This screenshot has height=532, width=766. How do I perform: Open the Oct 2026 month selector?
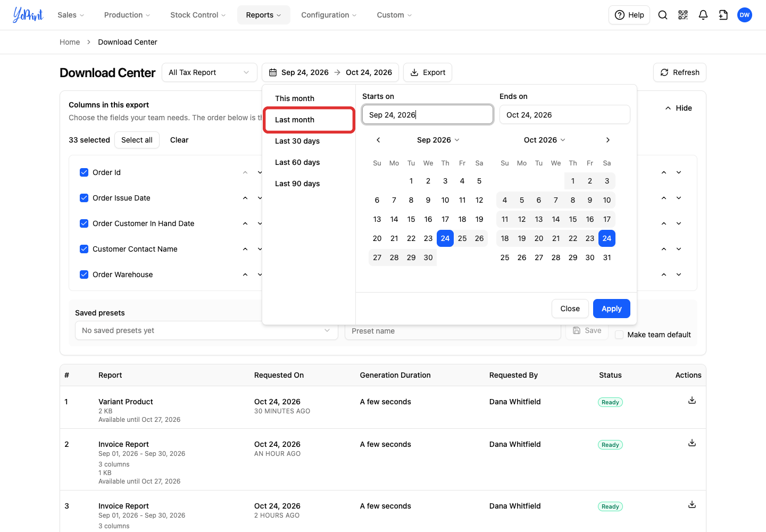point(545,140)
